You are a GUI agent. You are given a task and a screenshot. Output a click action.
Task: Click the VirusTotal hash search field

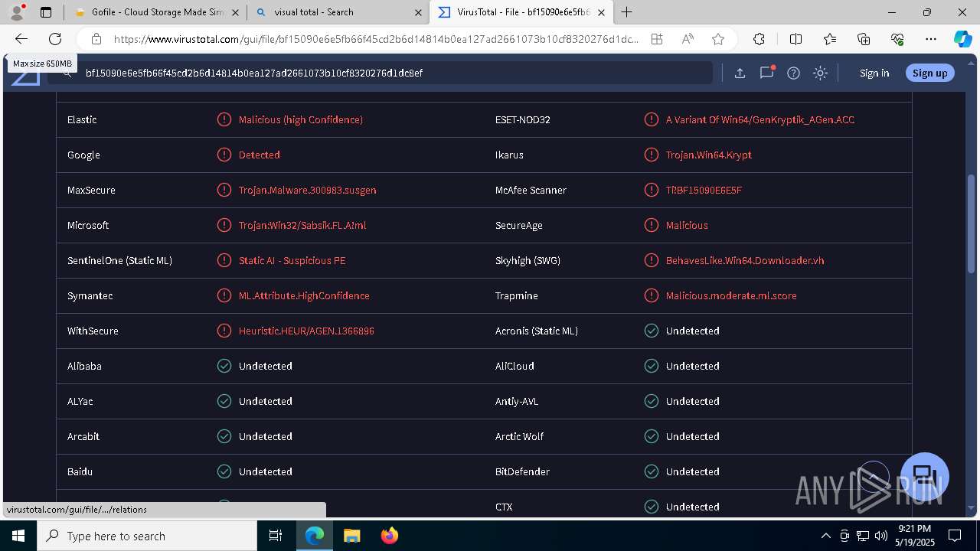coord(381,73)
